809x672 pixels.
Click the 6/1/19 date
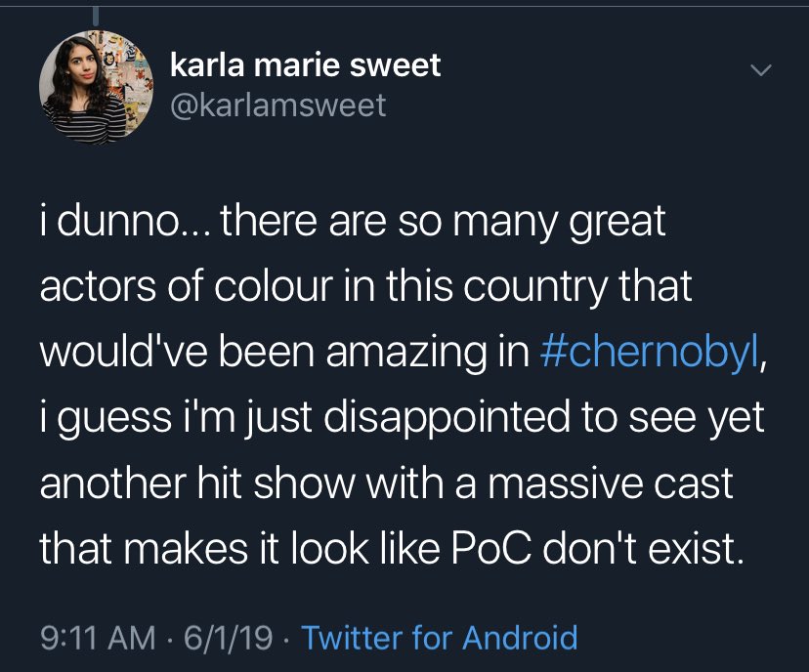[228, 638]
